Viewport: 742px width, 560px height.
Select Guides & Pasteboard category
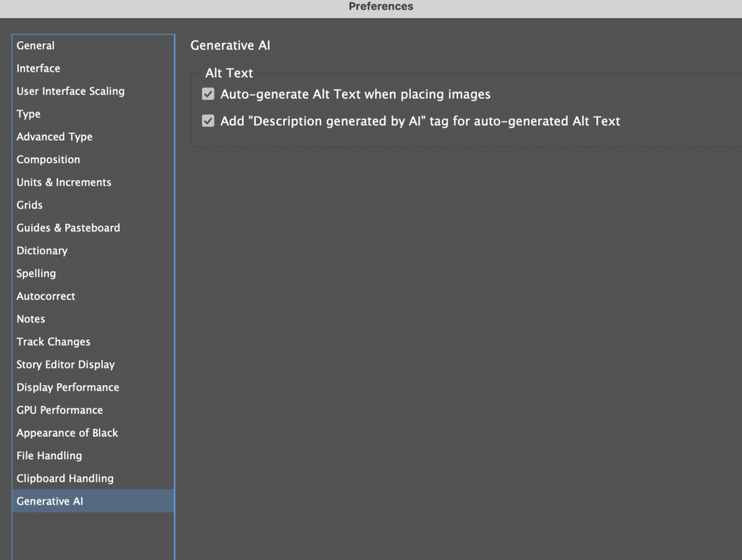pos(68,227)
